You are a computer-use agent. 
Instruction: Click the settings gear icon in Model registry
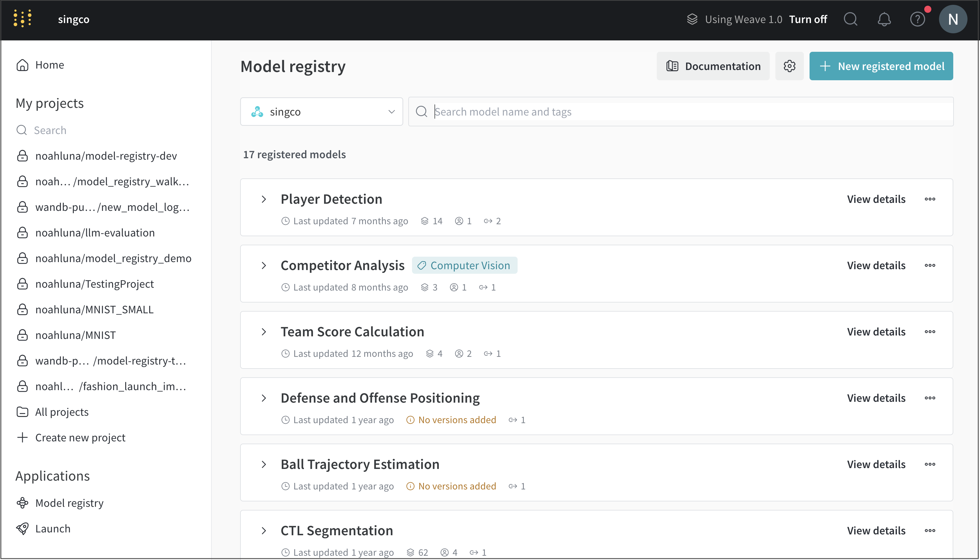coord(790,66)
